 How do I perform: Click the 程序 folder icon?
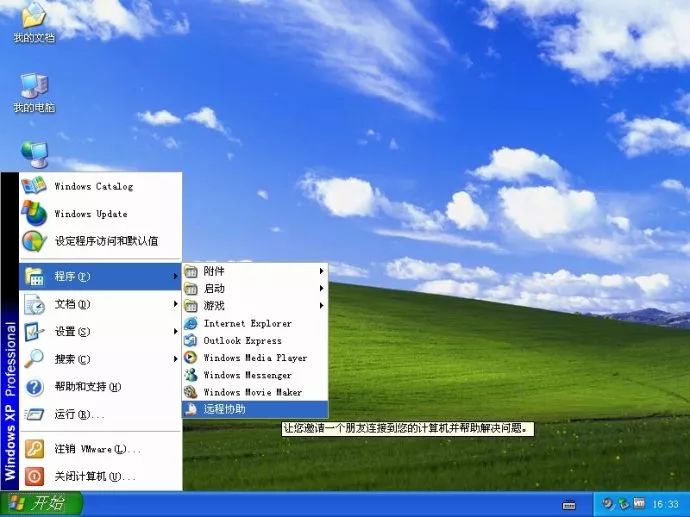point(34,276)
